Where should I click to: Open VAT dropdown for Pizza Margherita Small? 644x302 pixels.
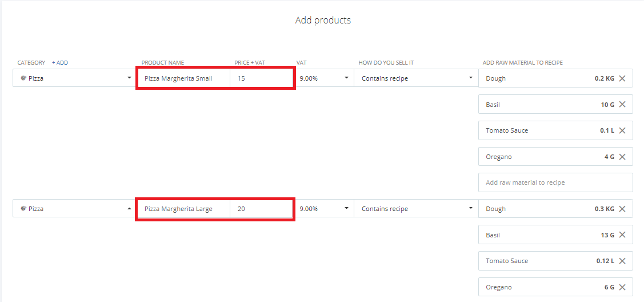(x=324, y=78)
